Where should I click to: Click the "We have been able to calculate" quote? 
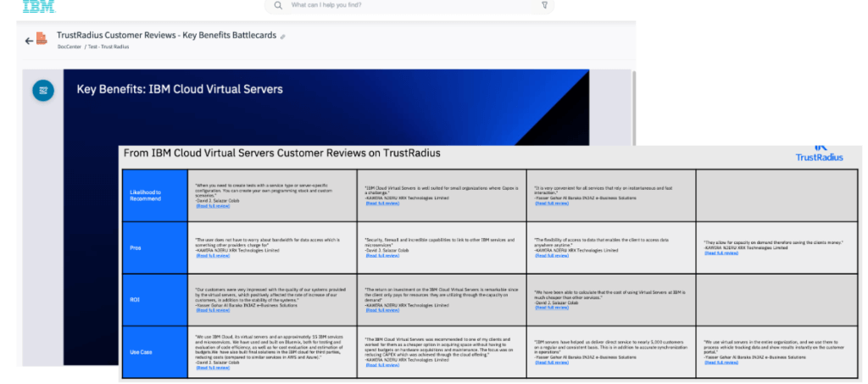coord(610,294)
